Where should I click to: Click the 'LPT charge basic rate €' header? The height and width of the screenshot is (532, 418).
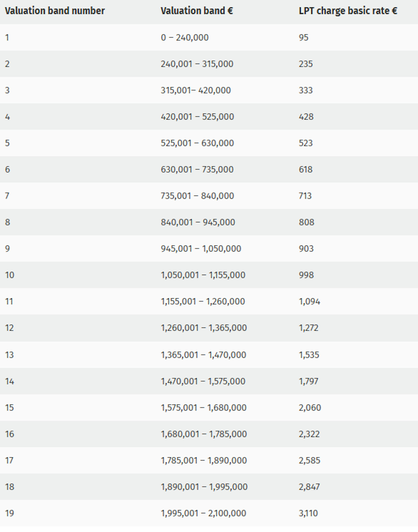pos(348,11)
